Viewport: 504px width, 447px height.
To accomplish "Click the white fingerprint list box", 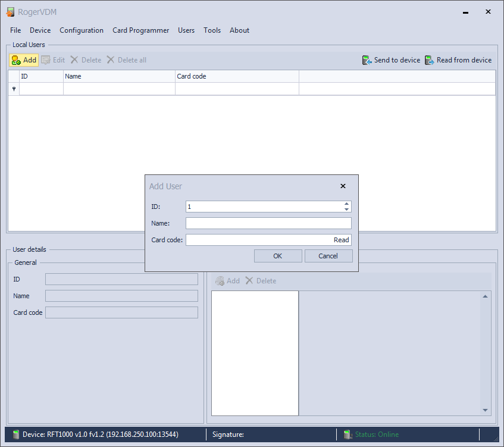I will (x=255, y=353).
